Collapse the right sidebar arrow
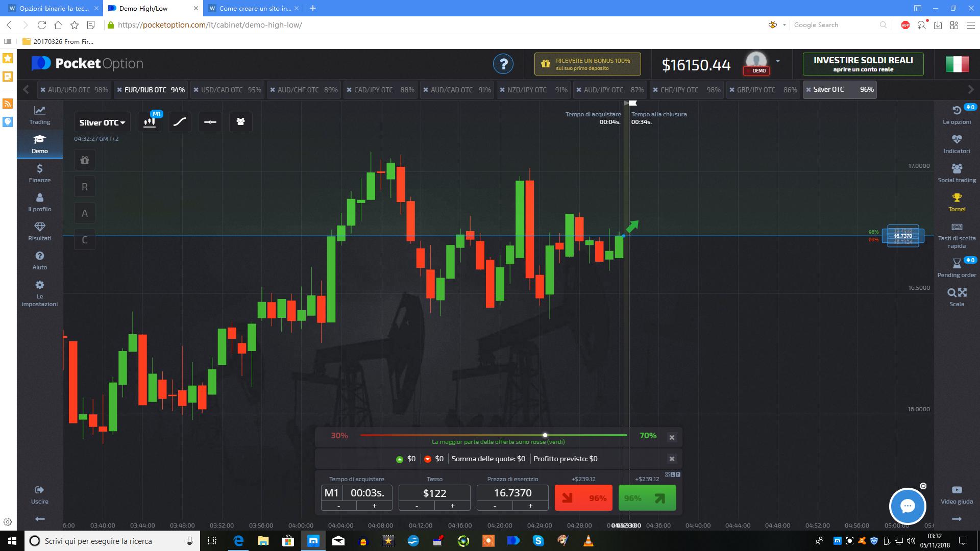980x551 pixels. tap(957, 519)
